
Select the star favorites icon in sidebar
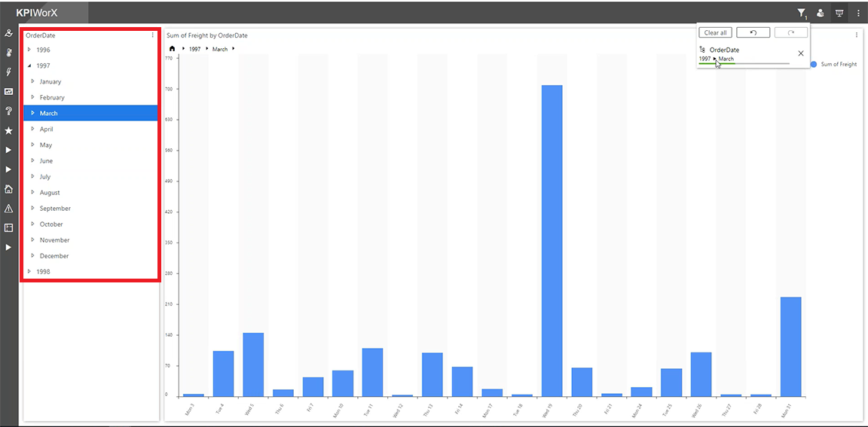click(8, 130)
